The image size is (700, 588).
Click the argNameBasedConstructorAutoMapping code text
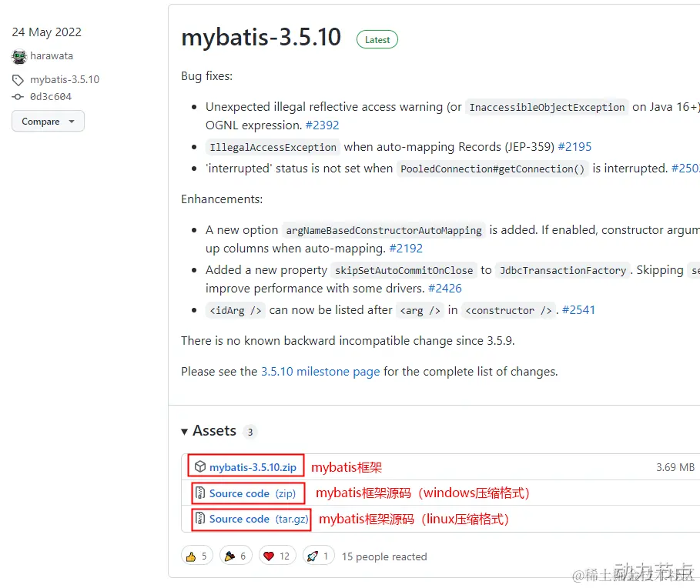pyautogui.click(x=383, y=231)
